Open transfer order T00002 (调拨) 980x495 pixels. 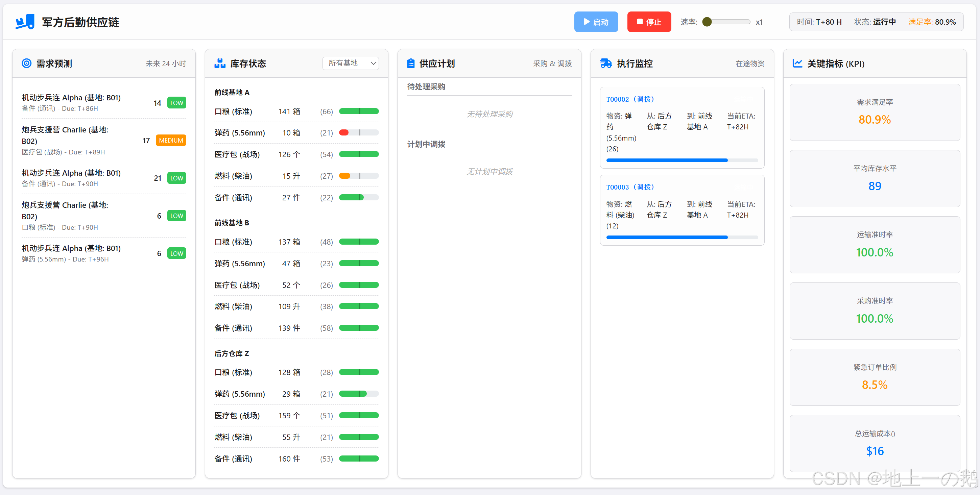click(x=630, y=99)
